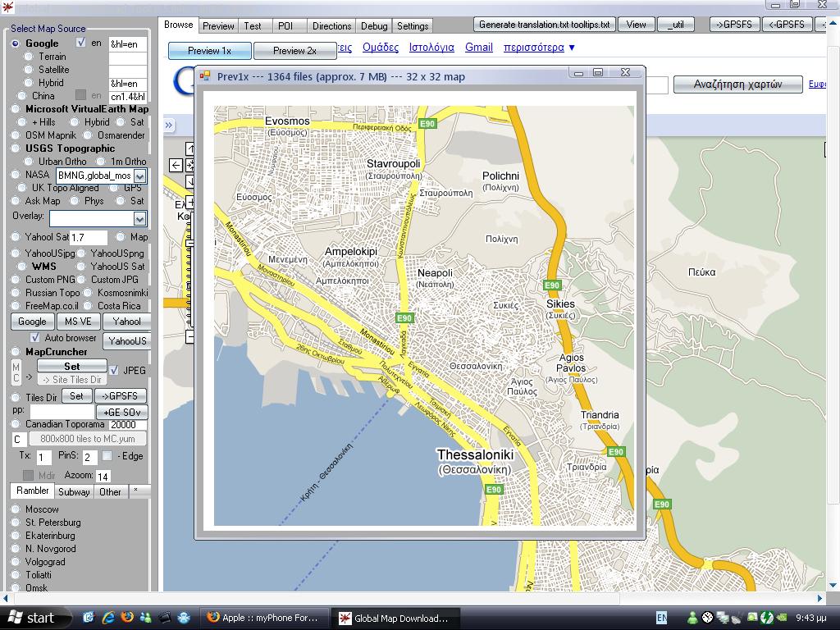Click the Tiles Dir ->GPSFS button
The image size is (840, 630).
[x=120, y=396]
